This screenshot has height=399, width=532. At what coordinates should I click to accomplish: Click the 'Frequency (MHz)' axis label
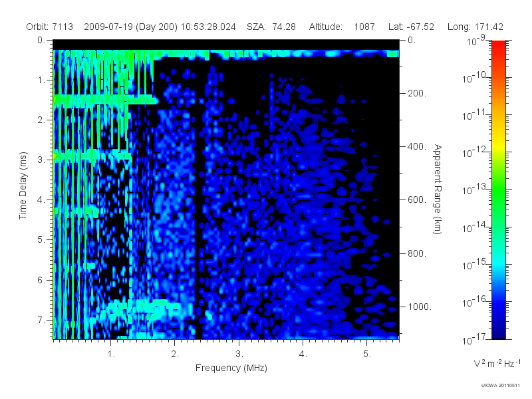(231, 368)
